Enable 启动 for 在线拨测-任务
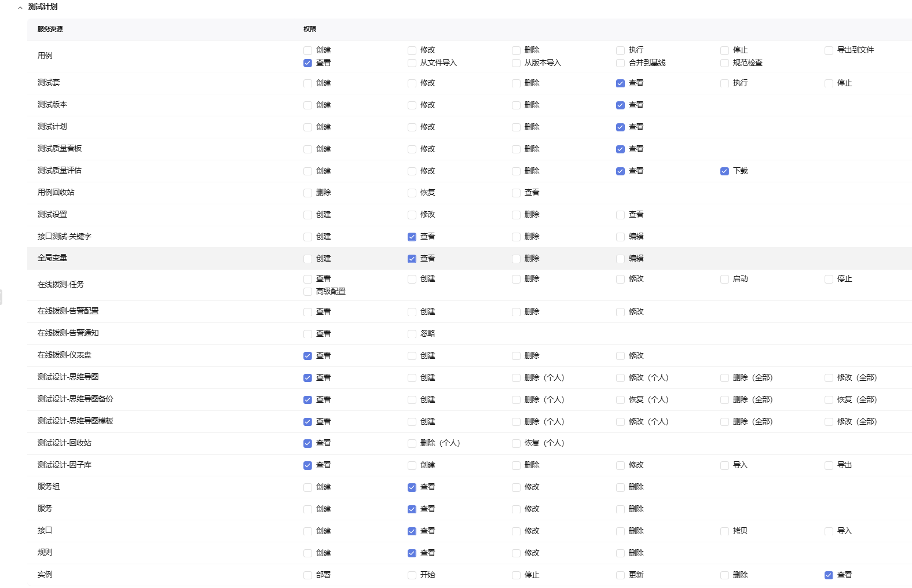 click(724, 279)
